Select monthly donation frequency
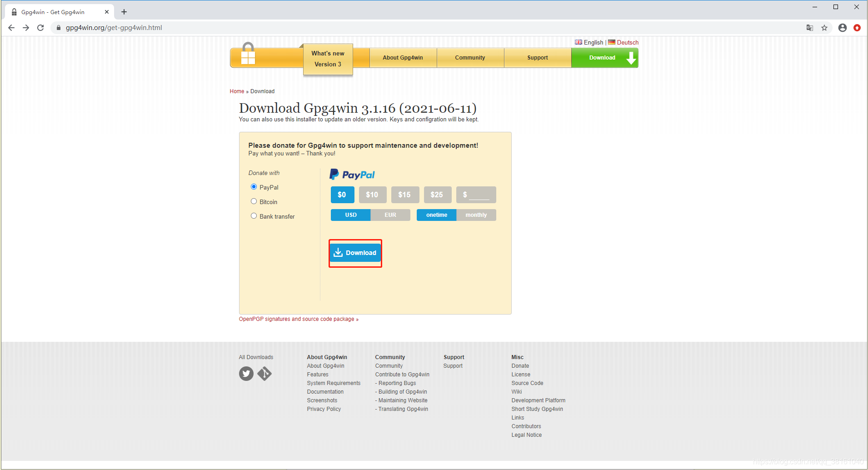Image resolution: width=868 pixels, height=470 pixels. pyautogui.click(x=476, y=215)
